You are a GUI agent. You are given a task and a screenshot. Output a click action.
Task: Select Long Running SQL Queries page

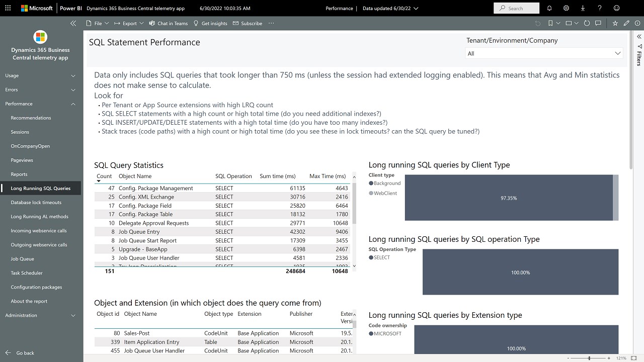click(x=40, y=188)
